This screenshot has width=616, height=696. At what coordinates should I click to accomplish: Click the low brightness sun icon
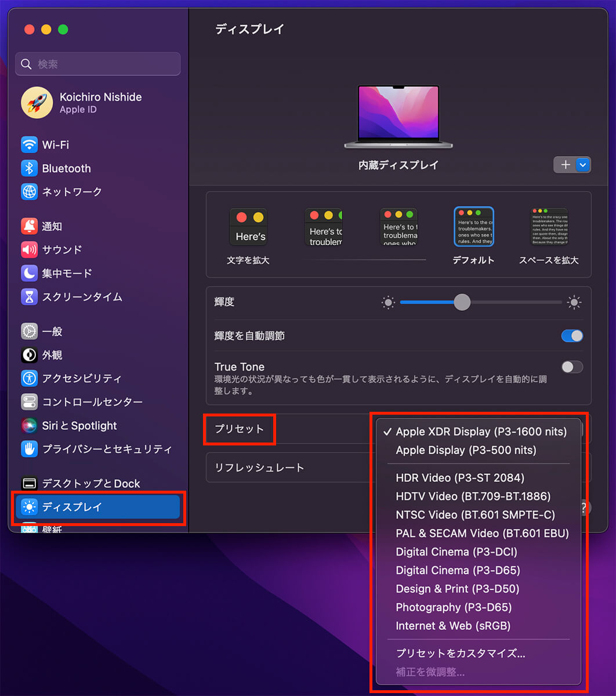click(388, 302)
